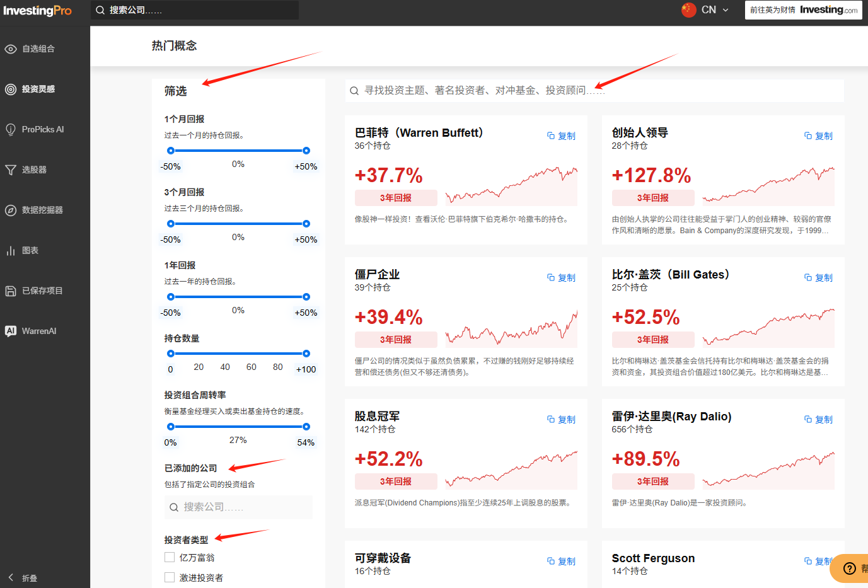Click the +52.2% return value
The height and width of the screenshot is (588, 868).
click(x=388, y=459)
